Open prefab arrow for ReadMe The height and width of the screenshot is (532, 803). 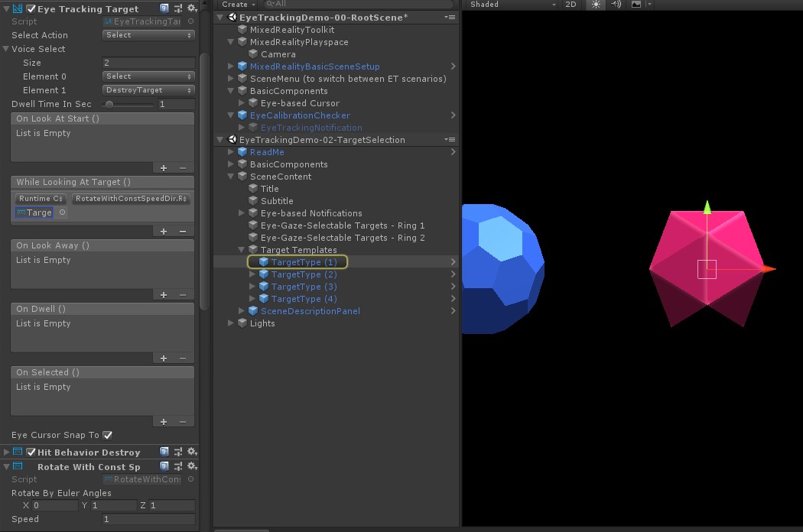[454, 152]
